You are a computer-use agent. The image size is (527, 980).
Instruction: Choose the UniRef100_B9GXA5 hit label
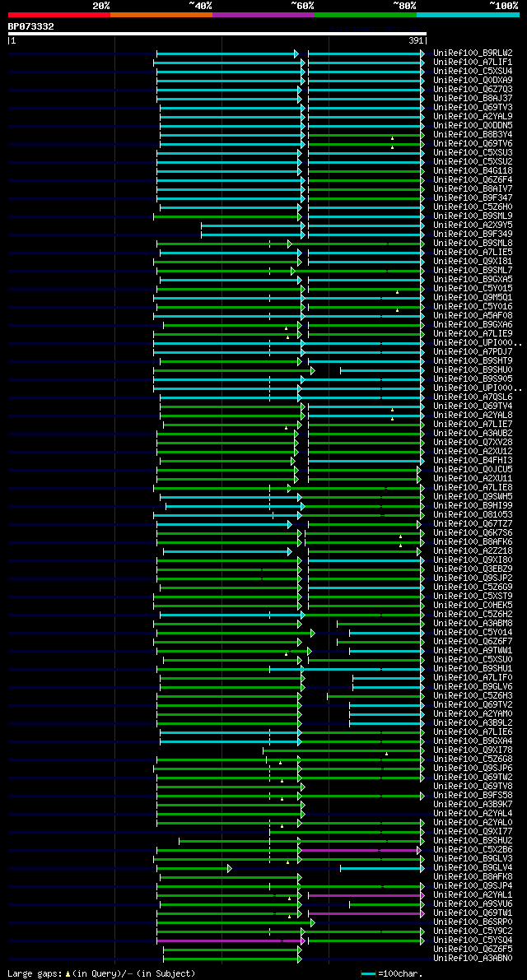(473, 280)
